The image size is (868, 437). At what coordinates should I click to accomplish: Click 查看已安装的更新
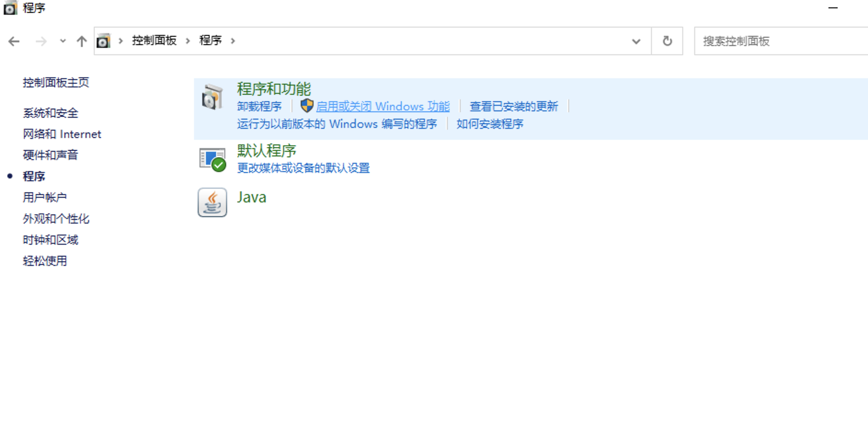pos(514,106)
